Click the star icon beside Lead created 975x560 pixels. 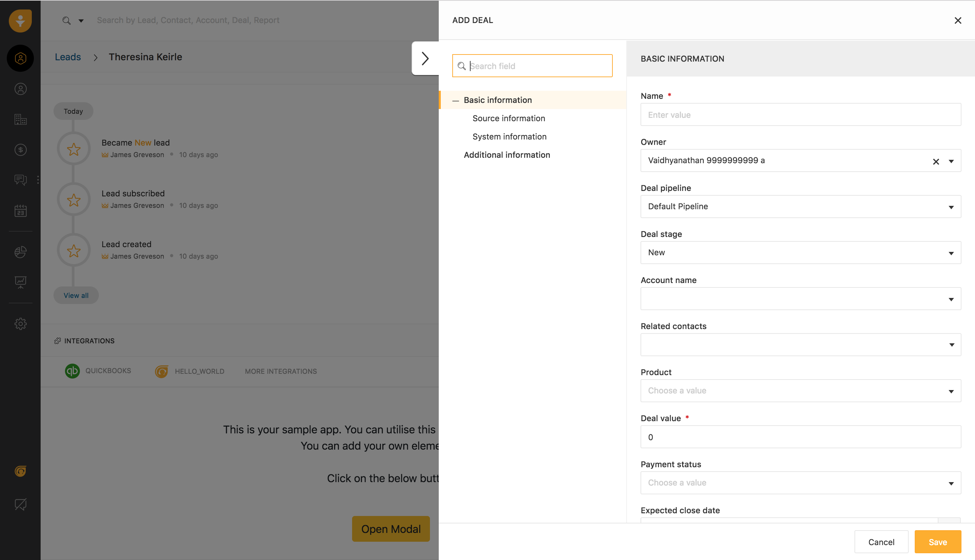[x=73, y=251]
